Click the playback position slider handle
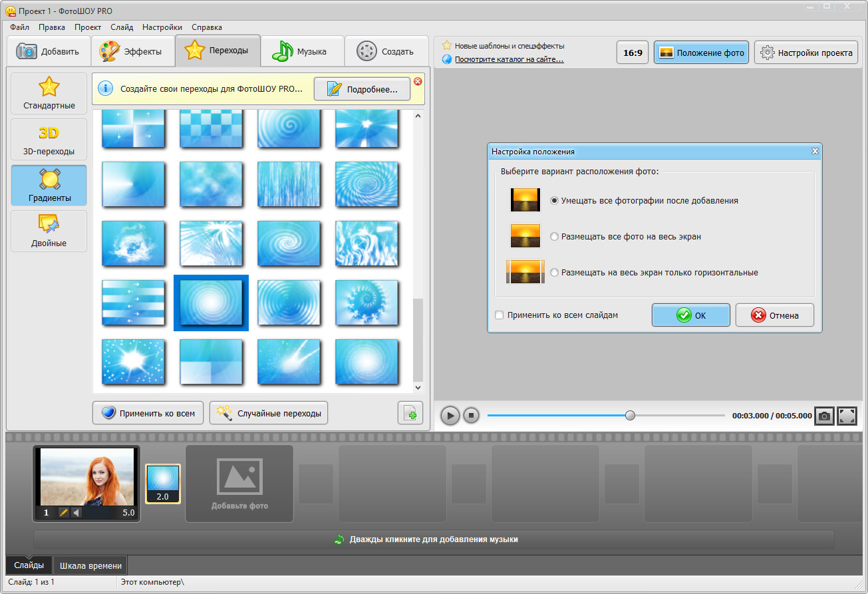 [x=630, y=416]
